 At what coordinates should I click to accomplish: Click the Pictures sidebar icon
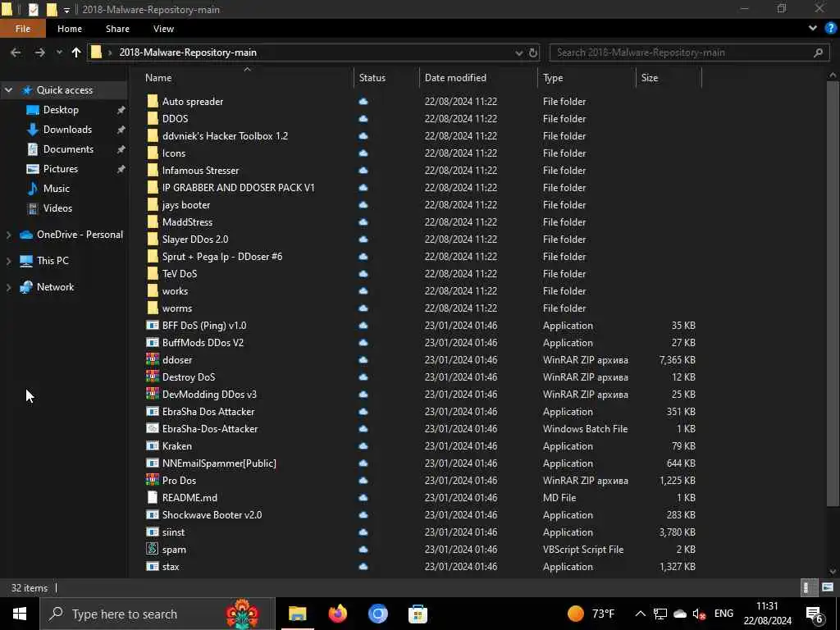tap(33, 169)
